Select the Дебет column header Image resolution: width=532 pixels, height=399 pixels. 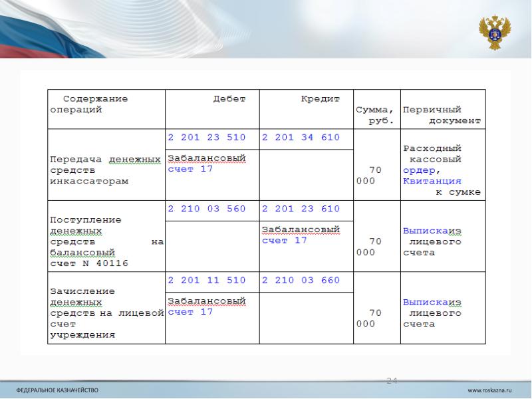(229, 99)
